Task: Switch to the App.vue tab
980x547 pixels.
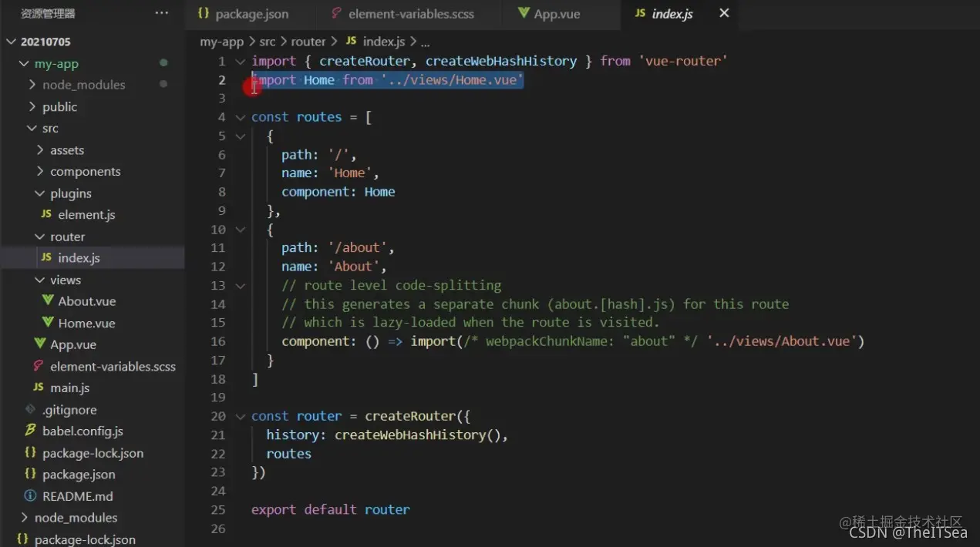Action: (561, 14)
